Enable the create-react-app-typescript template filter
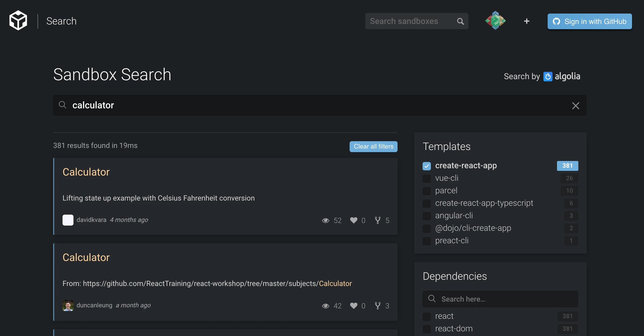Image resolution: width=644 pixels, height=336 pixels. (x=426, y=203)
